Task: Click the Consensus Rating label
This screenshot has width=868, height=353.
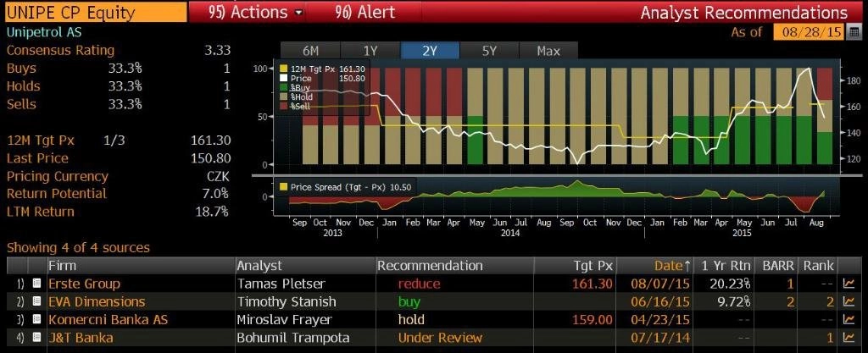Action: click(x=60, y=50)
